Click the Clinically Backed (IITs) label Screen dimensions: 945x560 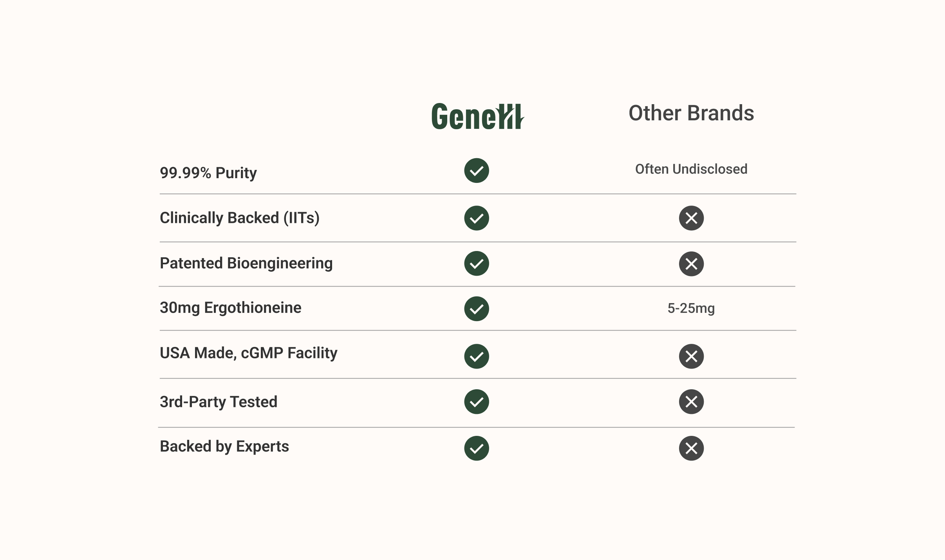coord(240,218)
